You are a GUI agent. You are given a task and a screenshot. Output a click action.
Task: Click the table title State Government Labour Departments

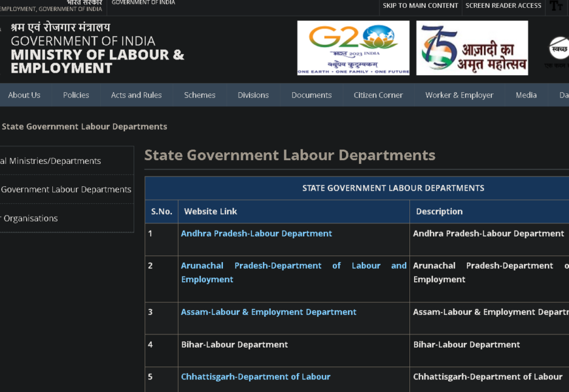393,188
